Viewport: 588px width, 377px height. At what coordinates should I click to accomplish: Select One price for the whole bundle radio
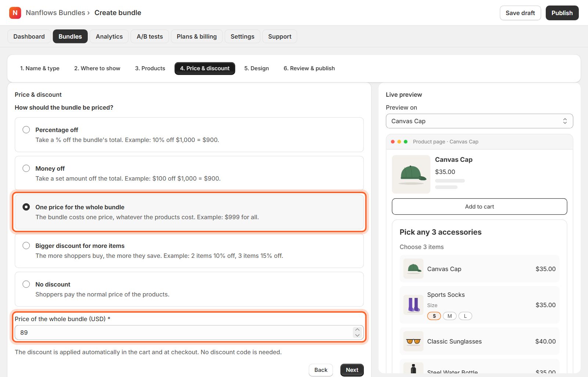[26, 207]
